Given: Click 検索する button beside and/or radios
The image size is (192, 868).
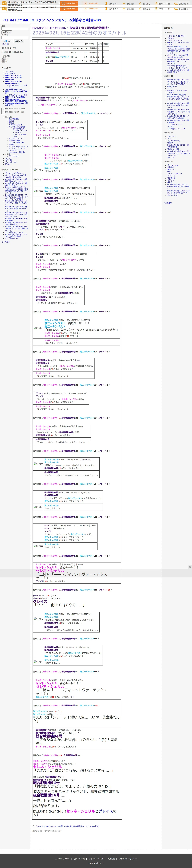Looking at the screenshot, I should point(19,41).
